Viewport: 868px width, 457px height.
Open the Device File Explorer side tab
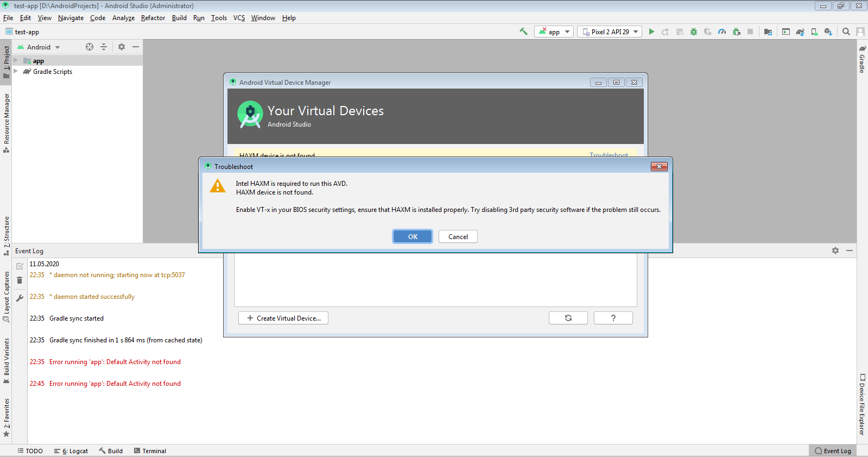[862, 404]
